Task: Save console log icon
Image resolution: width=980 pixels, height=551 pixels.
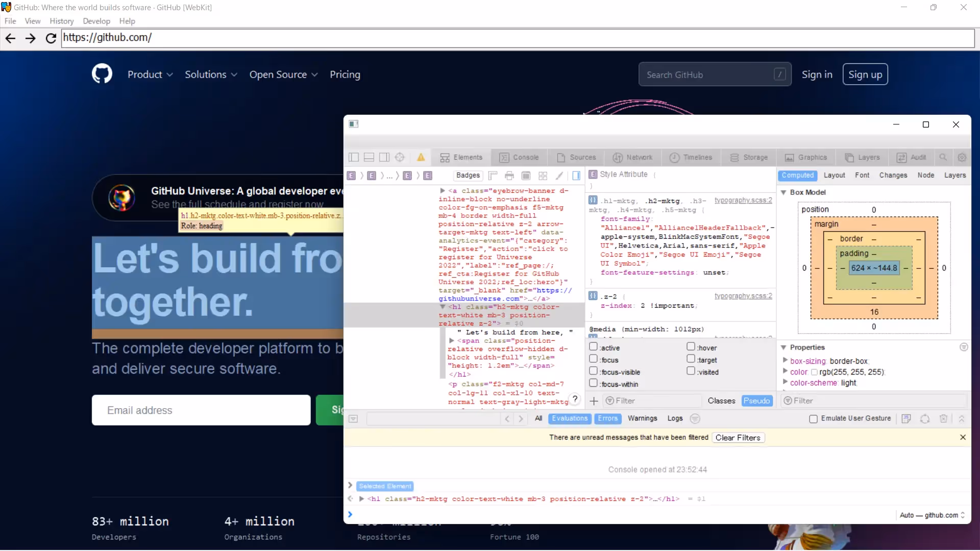Action: coord(906,418)
